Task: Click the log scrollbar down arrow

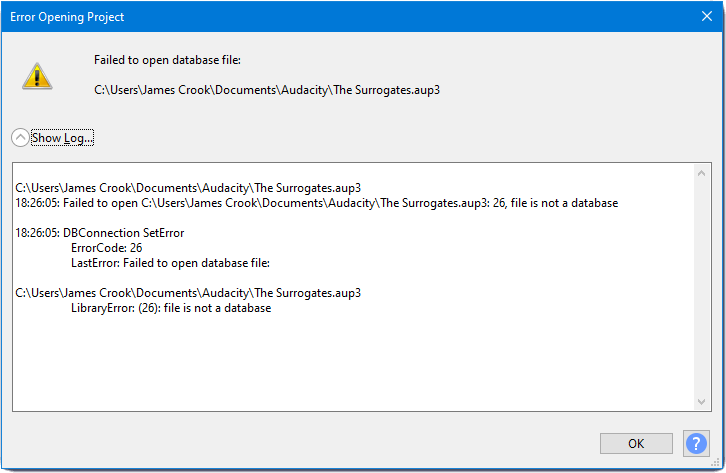Action: click(701, 401)
